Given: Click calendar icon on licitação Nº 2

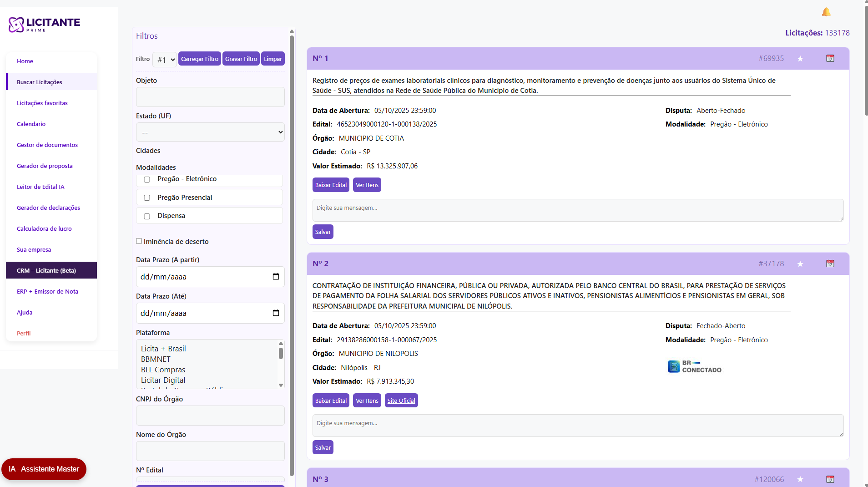Looking at the screenshot, I should click(830, 264).
